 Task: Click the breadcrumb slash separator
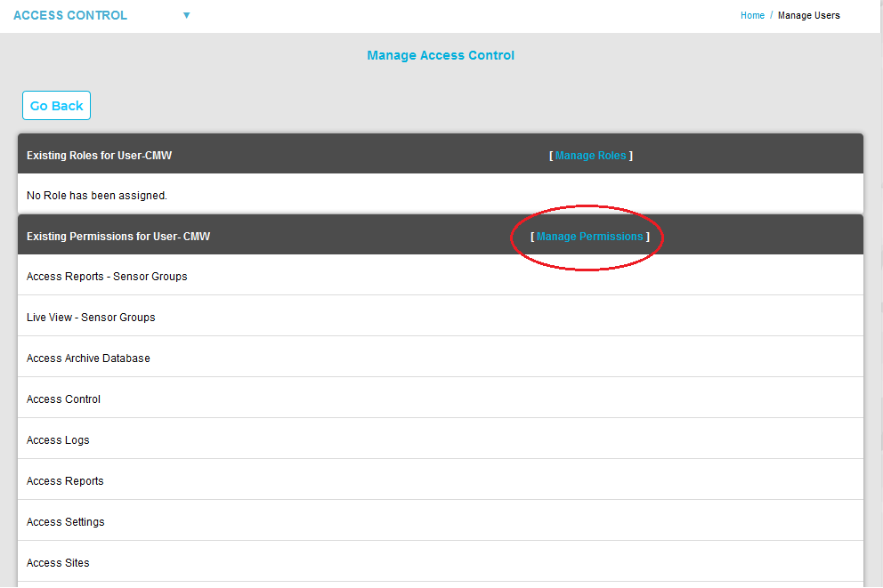point(771,15)
